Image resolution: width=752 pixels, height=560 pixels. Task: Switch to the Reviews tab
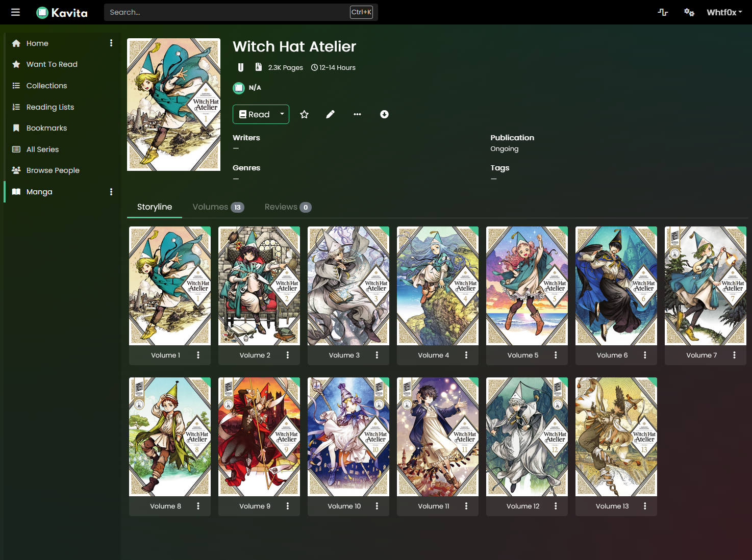coord(287,207)
